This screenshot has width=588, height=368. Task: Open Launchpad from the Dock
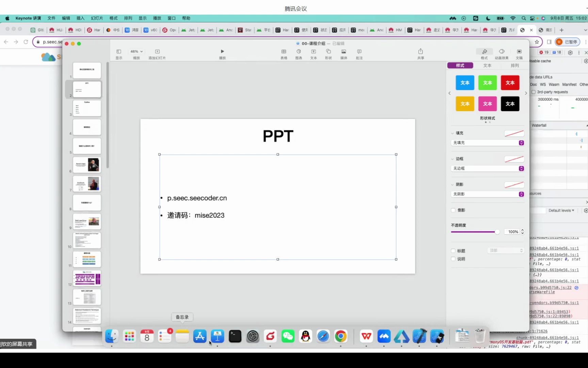coord(129,336)
